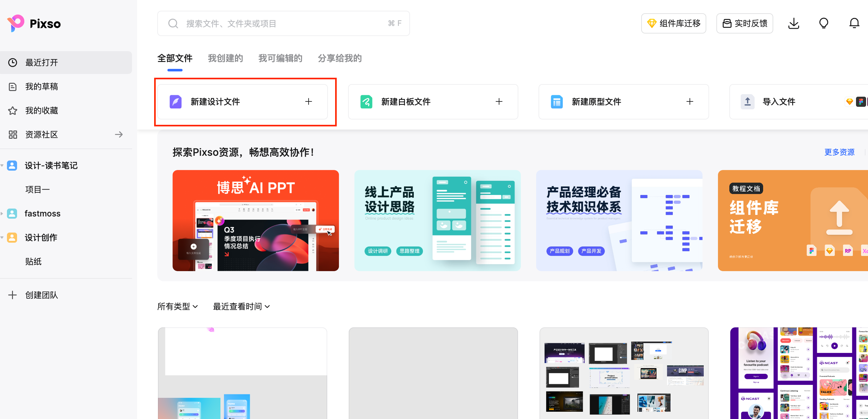868x419 pixels.
Task: Expand 所有类型 dropdown filter
Action: coord(177,307)
